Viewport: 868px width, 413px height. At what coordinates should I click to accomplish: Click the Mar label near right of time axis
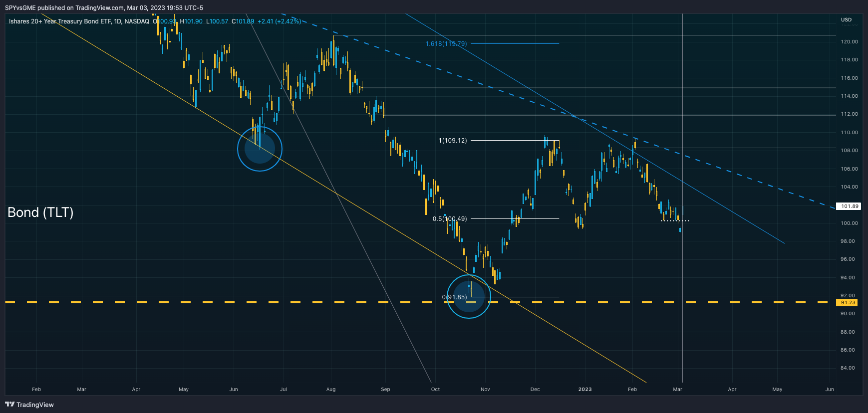[677, 390]
